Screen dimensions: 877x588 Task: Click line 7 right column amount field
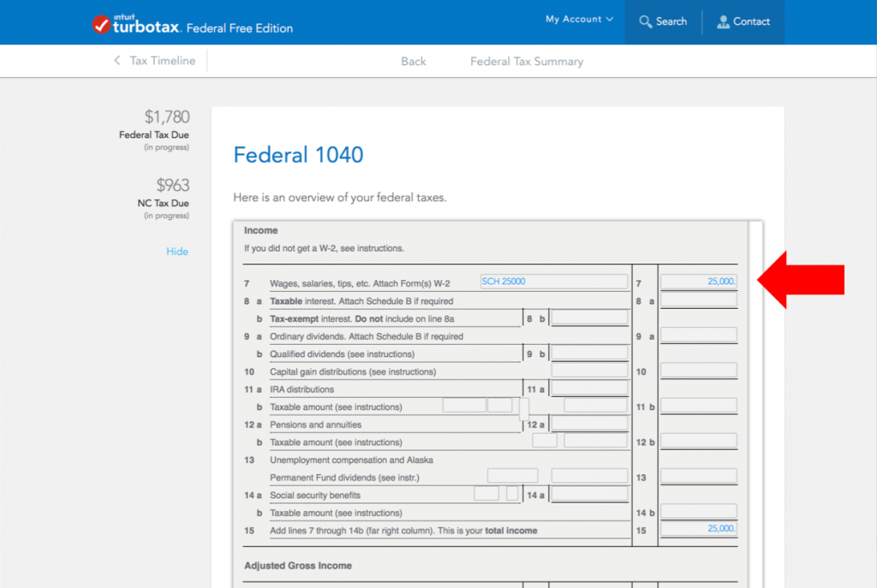tap(698, 282)
